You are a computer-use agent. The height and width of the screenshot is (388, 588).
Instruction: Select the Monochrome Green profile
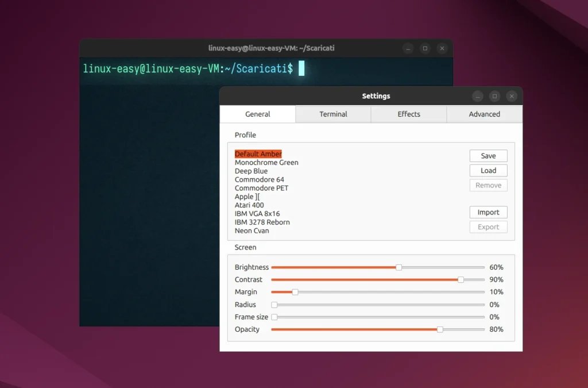pos(266,162)
